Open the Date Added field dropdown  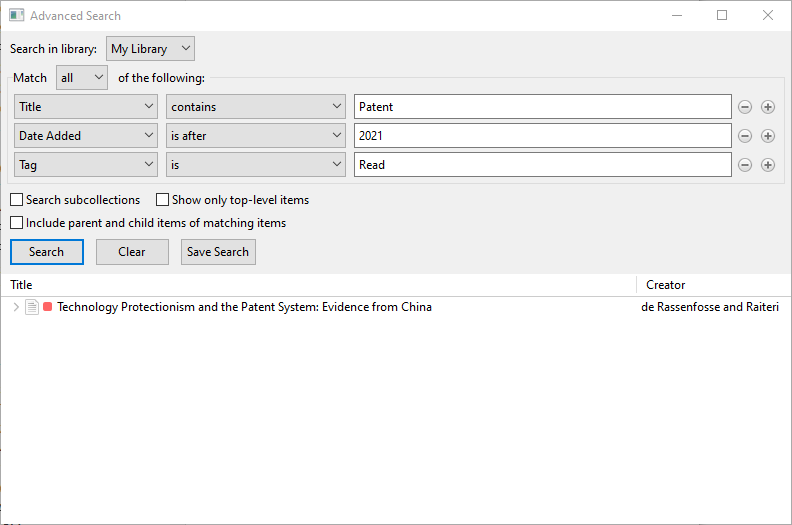click(86, 136)
